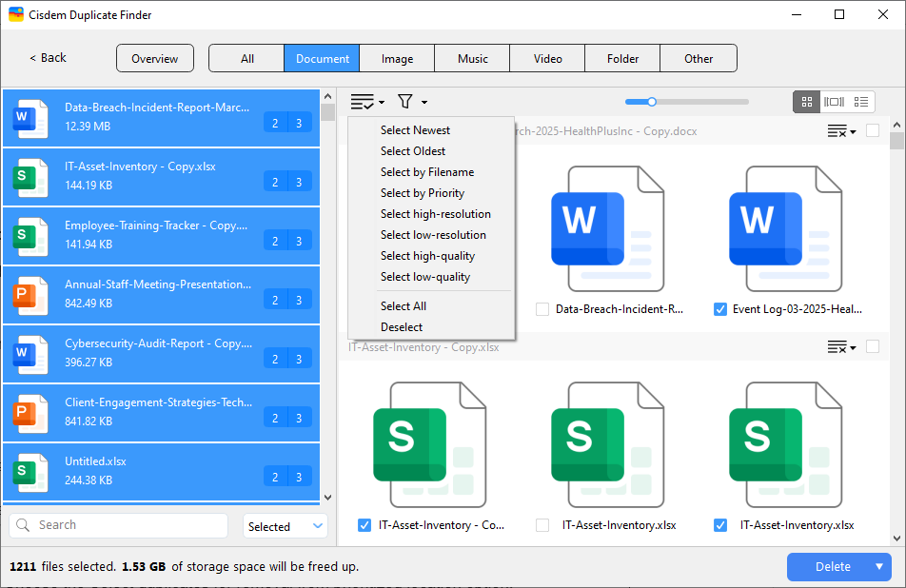Open the filter funnel icon
The height and width of the screenshot is (588, 906).
click(405, 102)
